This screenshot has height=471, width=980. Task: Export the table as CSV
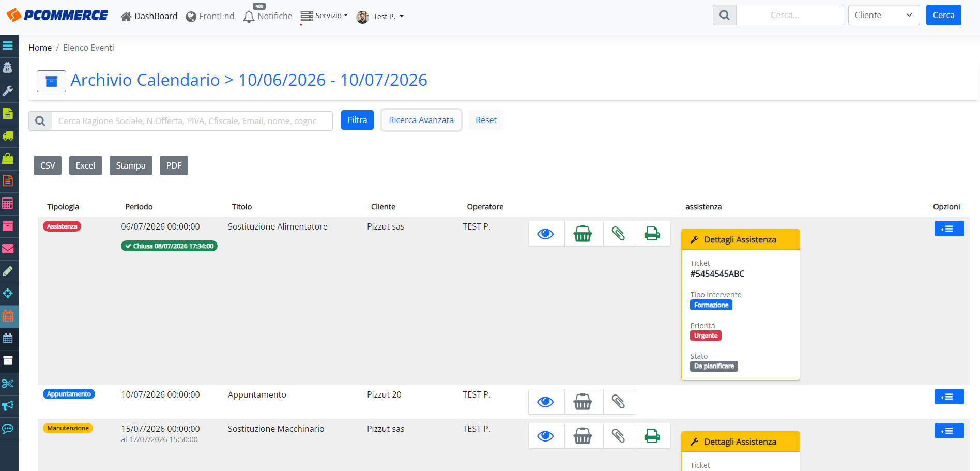[48, 165]
